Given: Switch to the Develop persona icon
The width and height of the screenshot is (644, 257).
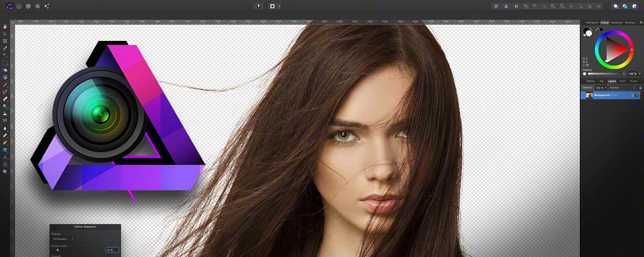Looking at the screenshot, I should (28, 6).
